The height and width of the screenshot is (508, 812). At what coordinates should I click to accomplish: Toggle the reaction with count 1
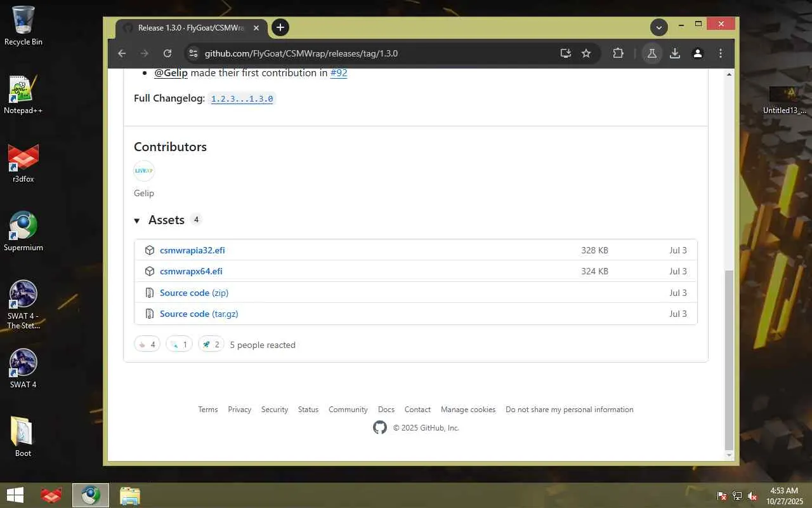click(x=179, y=344)
